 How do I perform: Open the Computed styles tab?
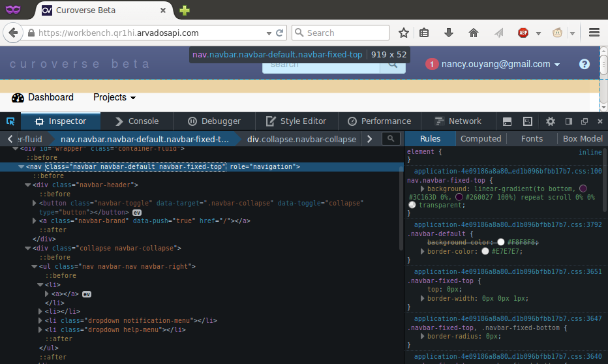[x=480, y=138]
